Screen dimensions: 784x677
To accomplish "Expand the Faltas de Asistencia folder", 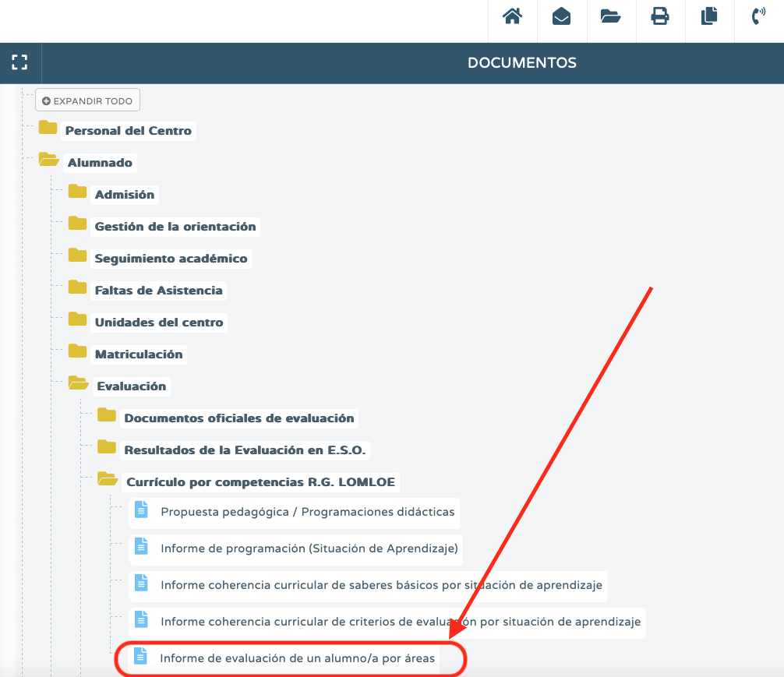I will coord(158,291).
